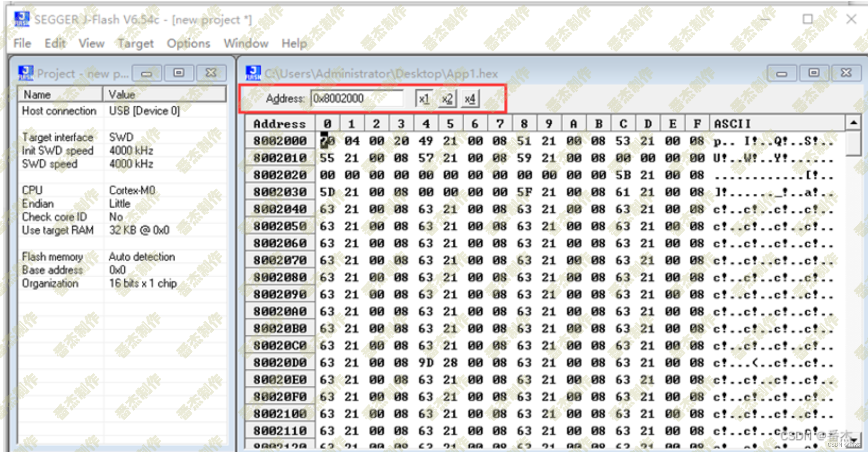This screenshot has height=452, width=868.
Task: Close the J-Flash main window
Action: [851, 19]
